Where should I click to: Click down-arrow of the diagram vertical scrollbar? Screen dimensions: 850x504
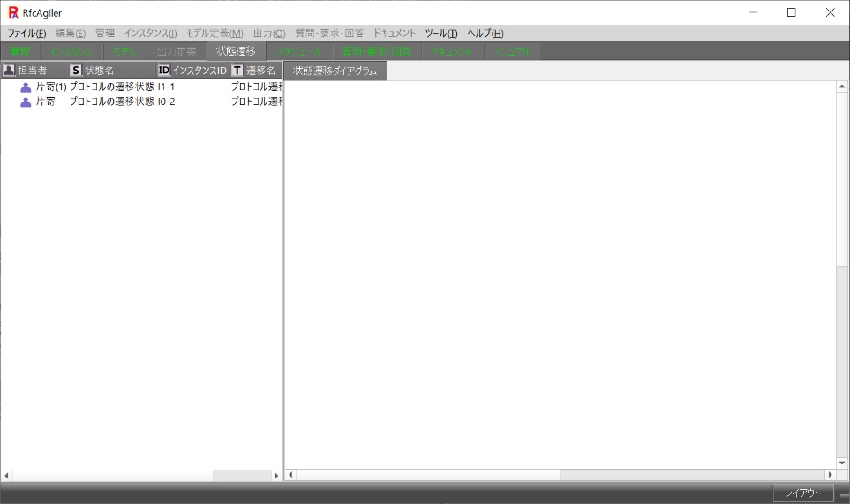coord(842,463)
